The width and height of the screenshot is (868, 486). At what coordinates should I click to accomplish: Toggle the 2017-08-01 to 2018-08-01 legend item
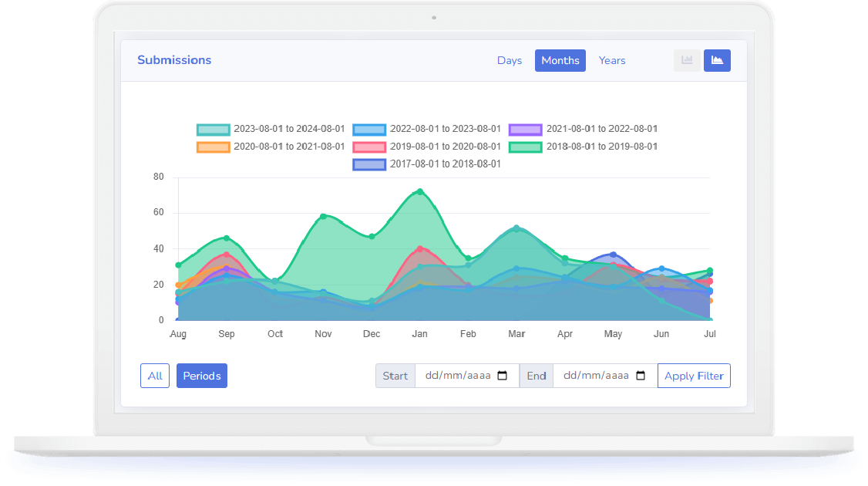(426, 164)
